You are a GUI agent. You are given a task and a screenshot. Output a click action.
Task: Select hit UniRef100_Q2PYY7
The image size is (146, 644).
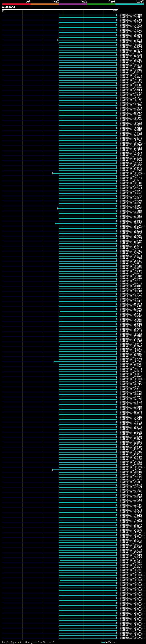(x=131, y=50)
